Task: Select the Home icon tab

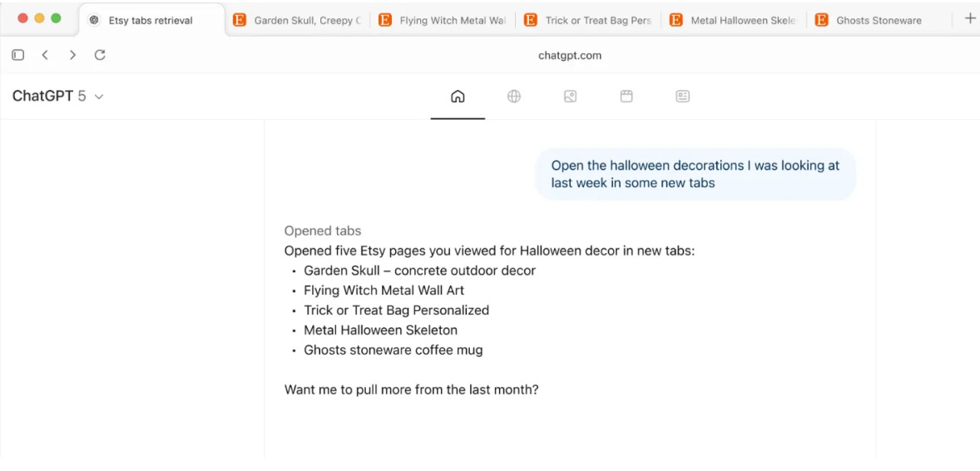Action: (x=458, y=97)
